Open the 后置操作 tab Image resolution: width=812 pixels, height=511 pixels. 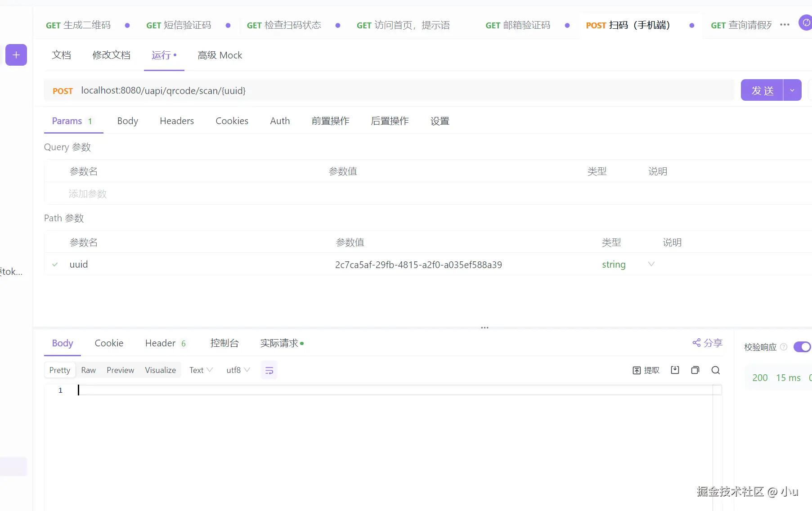pyautogui.click(x=390, y=121)
